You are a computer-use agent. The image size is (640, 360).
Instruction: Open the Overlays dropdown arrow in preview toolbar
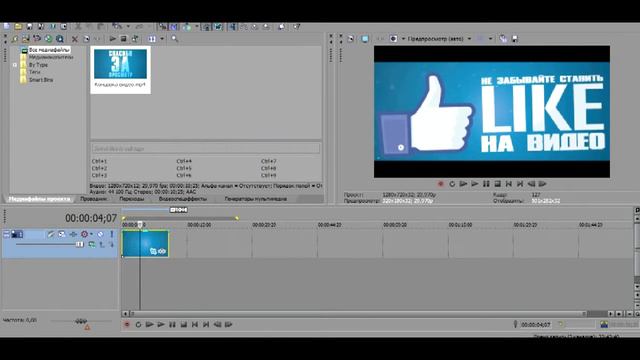click(491, 39)
